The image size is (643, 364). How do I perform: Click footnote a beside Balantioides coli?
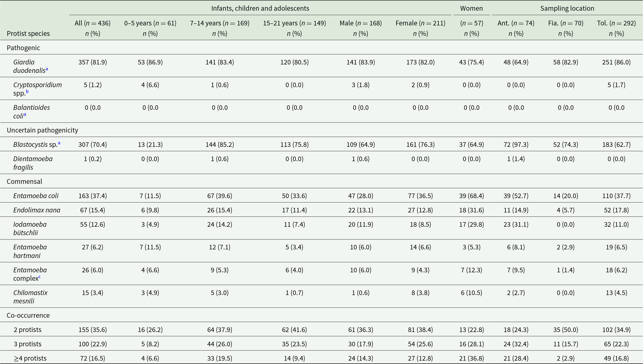pyautogui.click(x=25, y=115)
